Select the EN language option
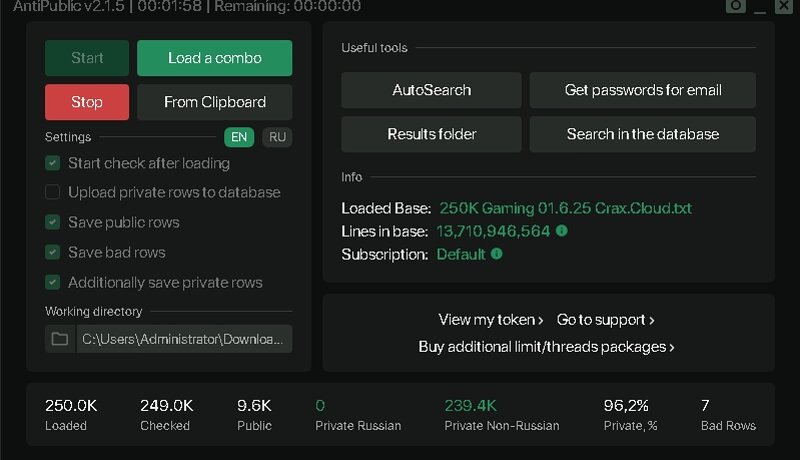The image size is (800, 460). 239,137
